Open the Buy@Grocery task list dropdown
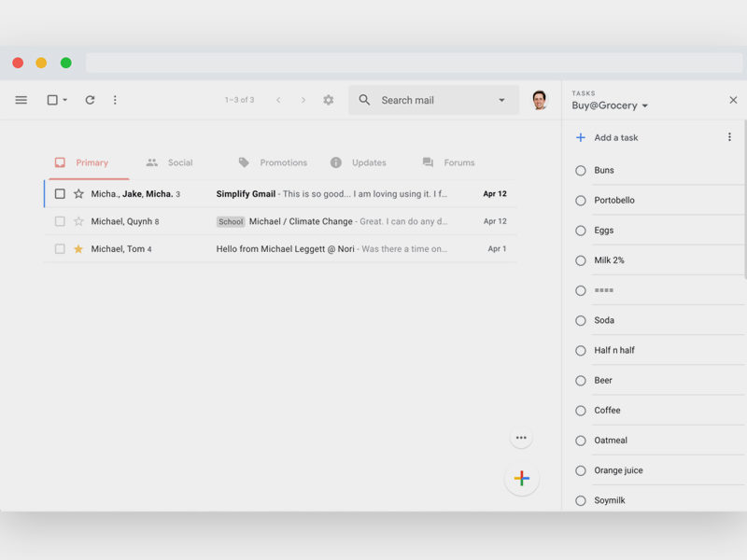The height and width of the screenshot is (560, 747). pos(644,106)
